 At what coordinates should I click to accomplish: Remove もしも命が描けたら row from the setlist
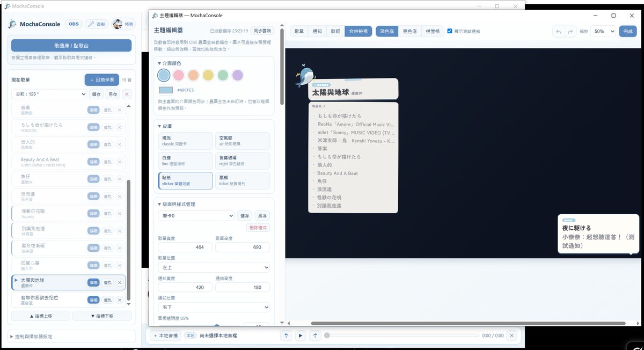tap(119, 127)
